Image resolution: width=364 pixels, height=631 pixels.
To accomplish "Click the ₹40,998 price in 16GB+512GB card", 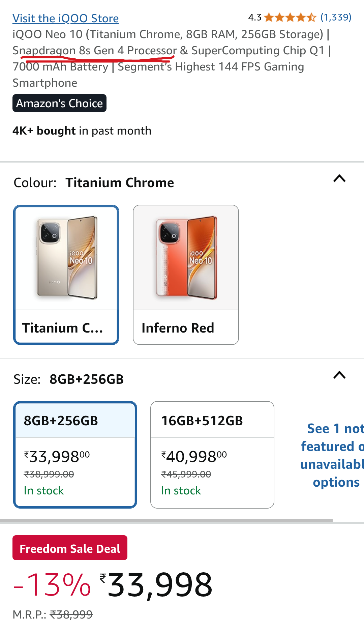I will pos(194,457).
